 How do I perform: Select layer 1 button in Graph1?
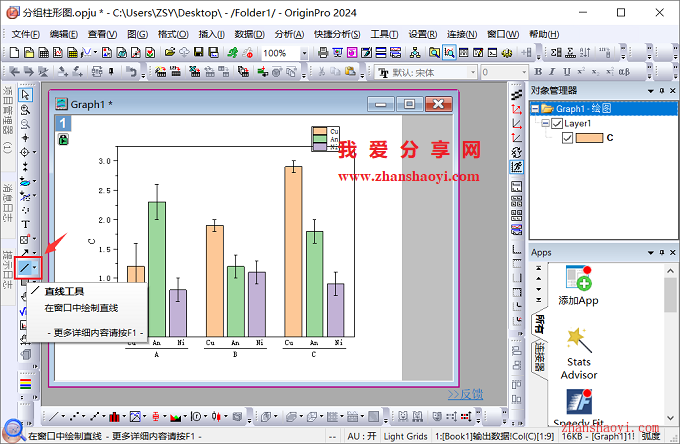63,124
